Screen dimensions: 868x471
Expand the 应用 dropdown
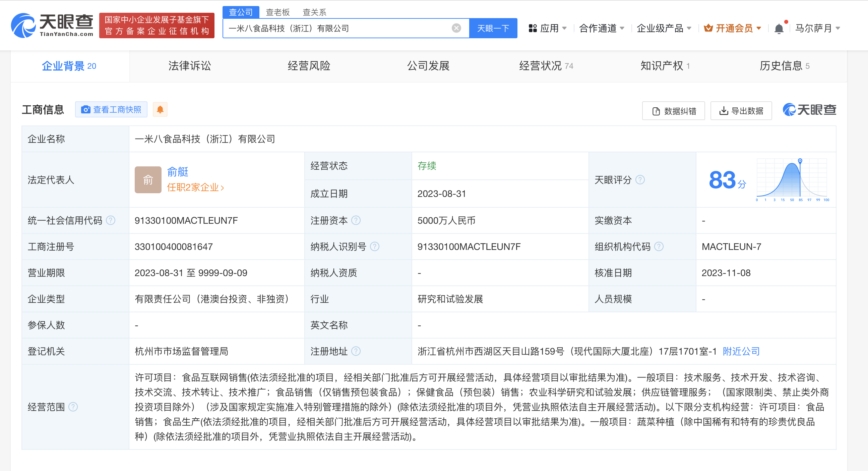548,28
